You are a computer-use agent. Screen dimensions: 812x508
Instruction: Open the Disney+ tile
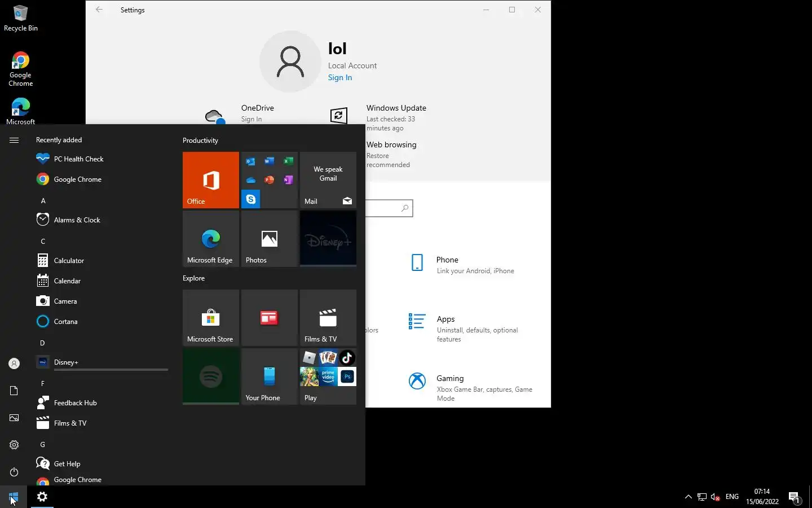(328, 239)
